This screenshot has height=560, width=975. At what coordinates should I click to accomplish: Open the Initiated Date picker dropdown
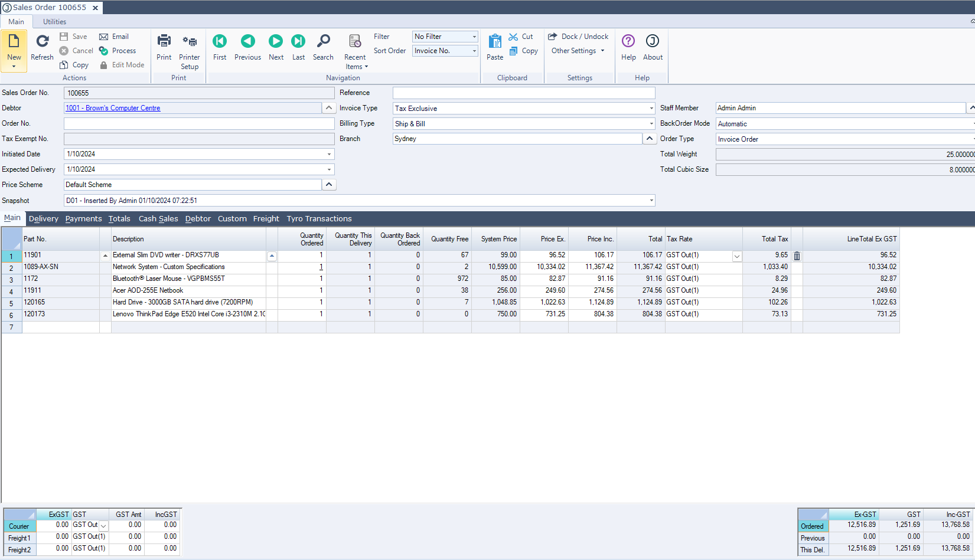pos(329,154)
